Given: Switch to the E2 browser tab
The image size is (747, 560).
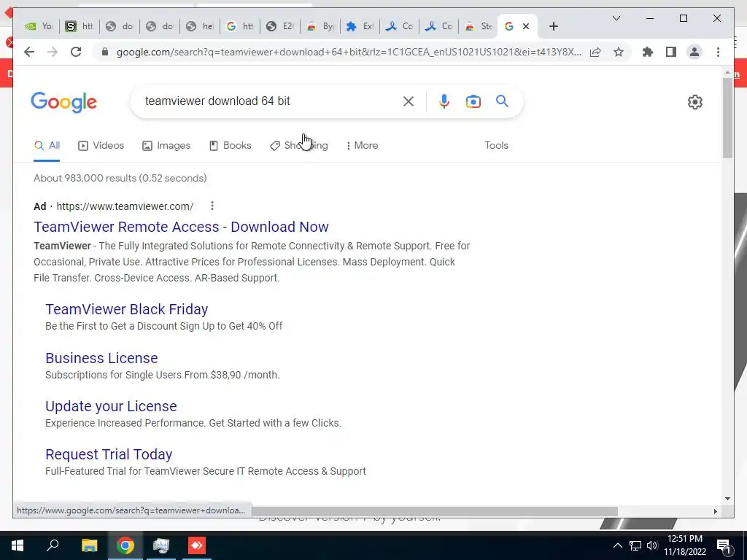Looking at the screenshot, I should click(x=280, y=26).
